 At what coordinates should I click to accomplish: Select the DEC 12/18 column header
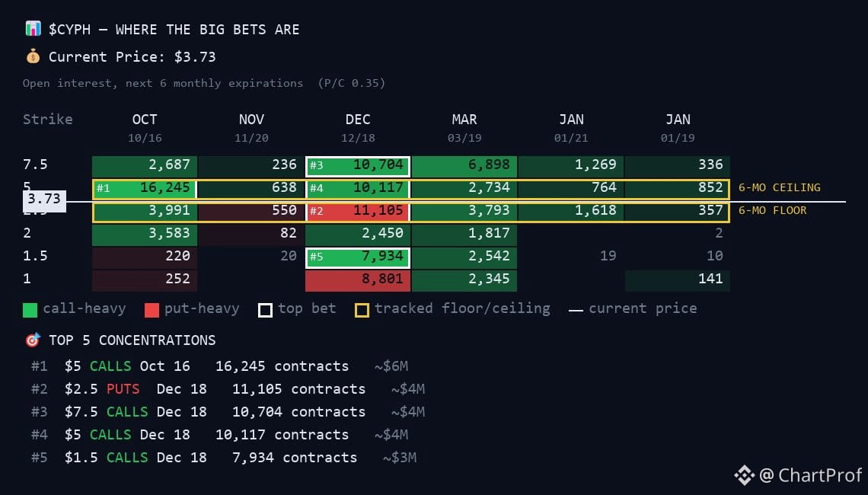pyautogui.click(x=358, y=128)
